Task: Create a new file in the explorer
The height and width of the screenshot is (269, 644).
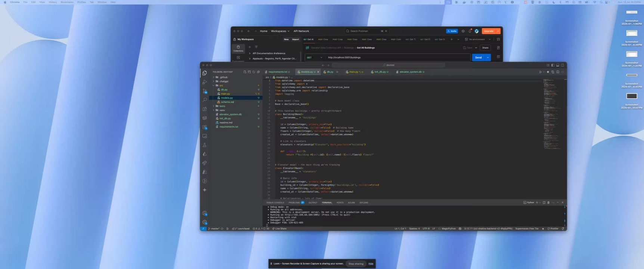Action: 245,72
